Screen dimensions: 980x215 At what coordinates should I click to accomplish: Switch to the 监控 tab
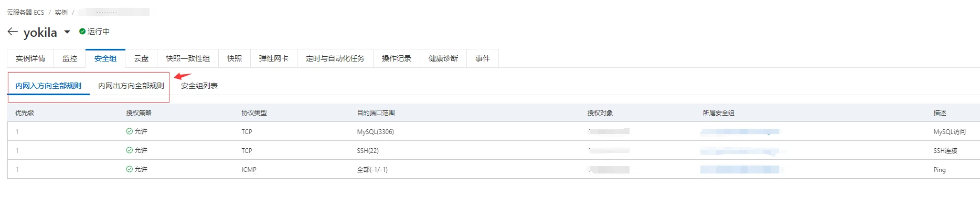click(x=70, y=58)
